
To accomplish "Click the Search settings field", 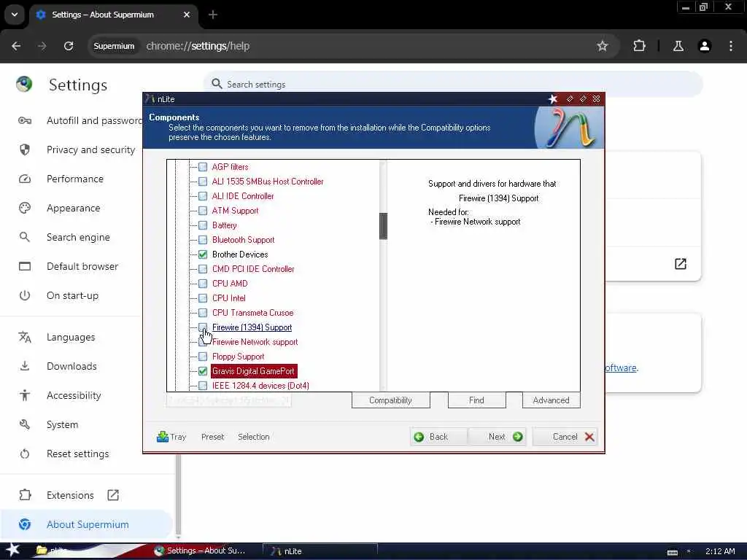I will (x=452, y=85).
